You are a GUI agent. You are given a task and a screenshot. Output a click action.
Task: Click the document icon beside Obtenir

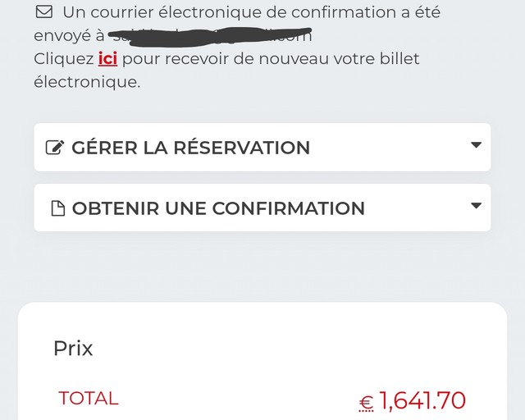coord(58,208)
